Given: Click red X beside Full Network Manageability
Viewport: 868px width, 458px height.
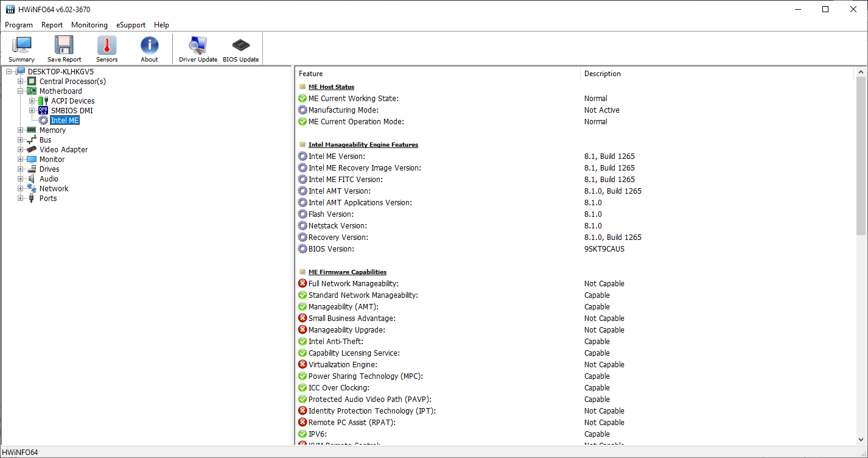Looking at the screenshot, I should (303, 284).
